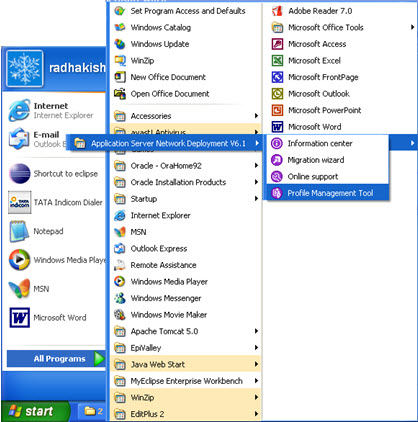Choose Windows Media Player in All Programs list
Image resolution: width=418 pixels, height=422 pixels.
coord(185,282)
